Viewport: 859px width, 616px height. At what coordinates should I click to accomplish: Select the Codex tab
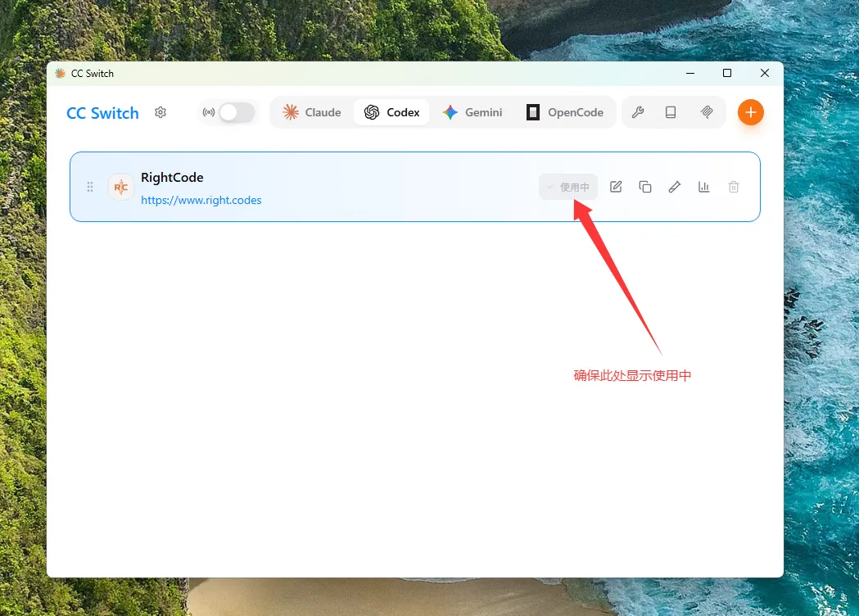pyautogui.click(x=391, y=112)
